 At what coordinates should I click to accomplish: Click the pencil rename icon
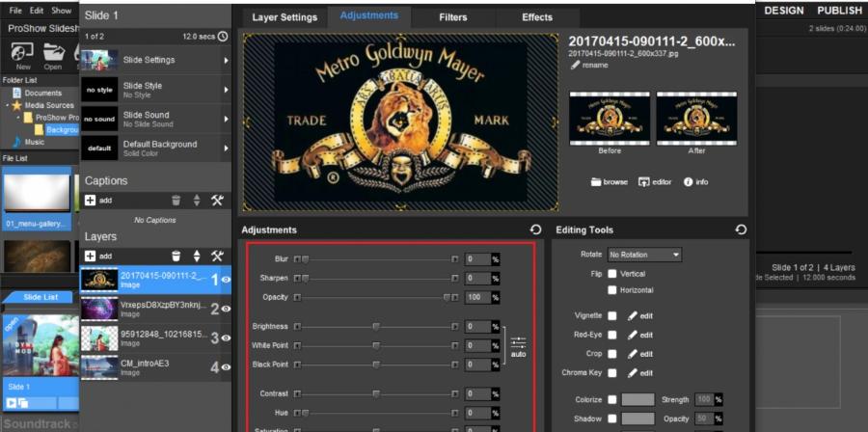pyautogui.click(x=575, y=66)
